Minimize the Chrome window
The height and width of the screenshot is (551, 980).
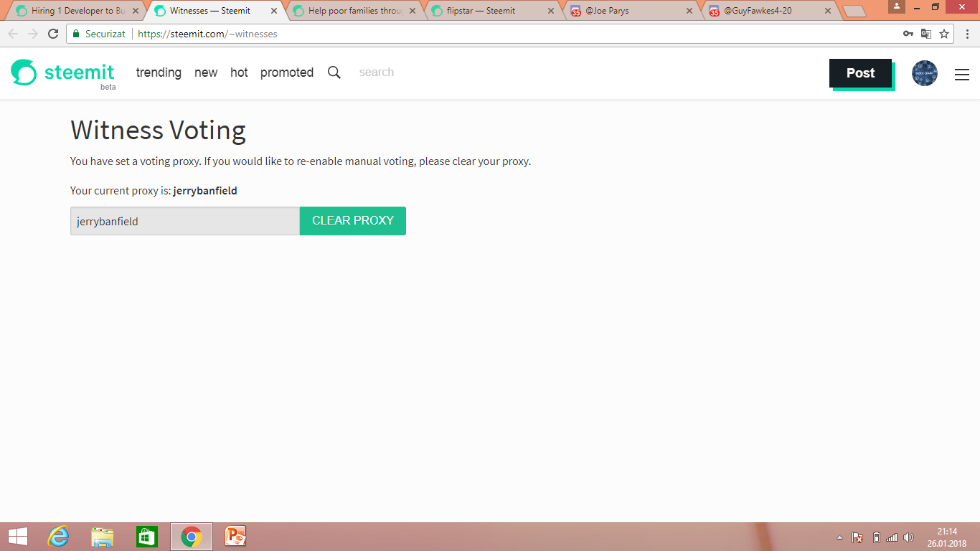coord(916,6)
